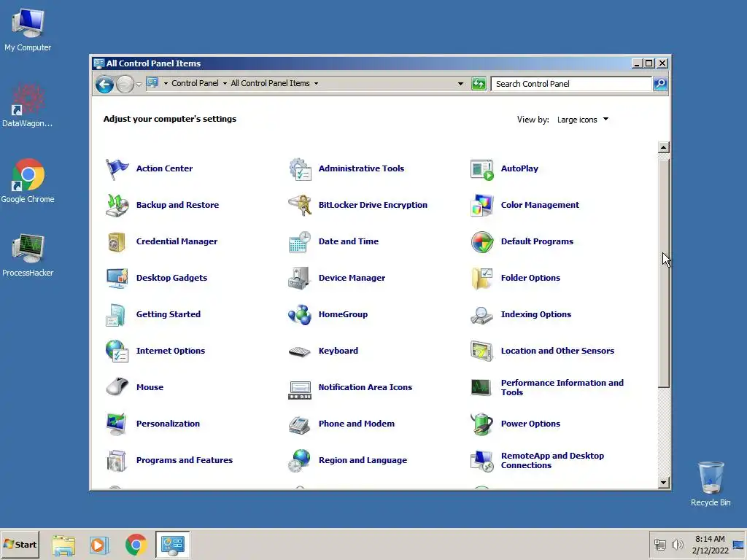Click the scrollbar up arrow
The width and height of the screenshot is (747, 560).
(663, 147)
